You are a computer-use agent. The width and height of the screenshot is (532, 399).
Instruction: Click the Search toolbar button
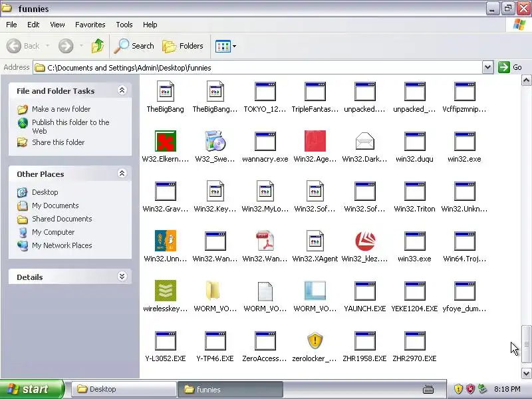pos(134,46)
